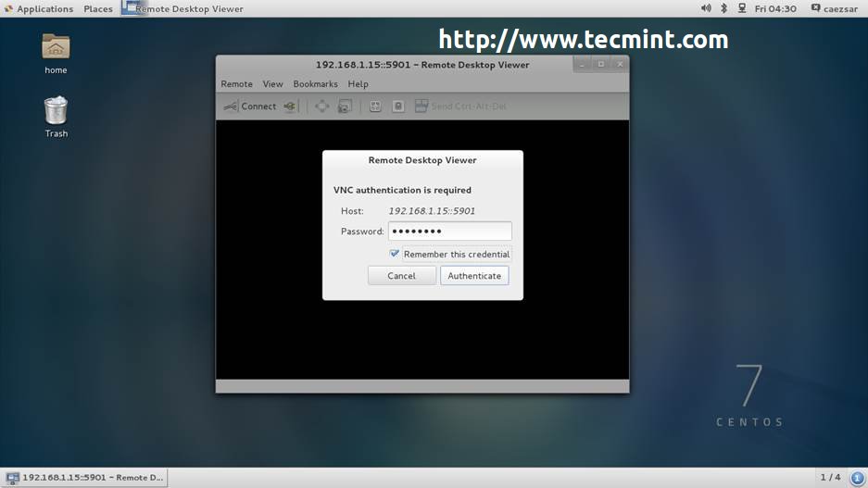
Task: Open the caezsar user menu
Action: click(835, 9)
